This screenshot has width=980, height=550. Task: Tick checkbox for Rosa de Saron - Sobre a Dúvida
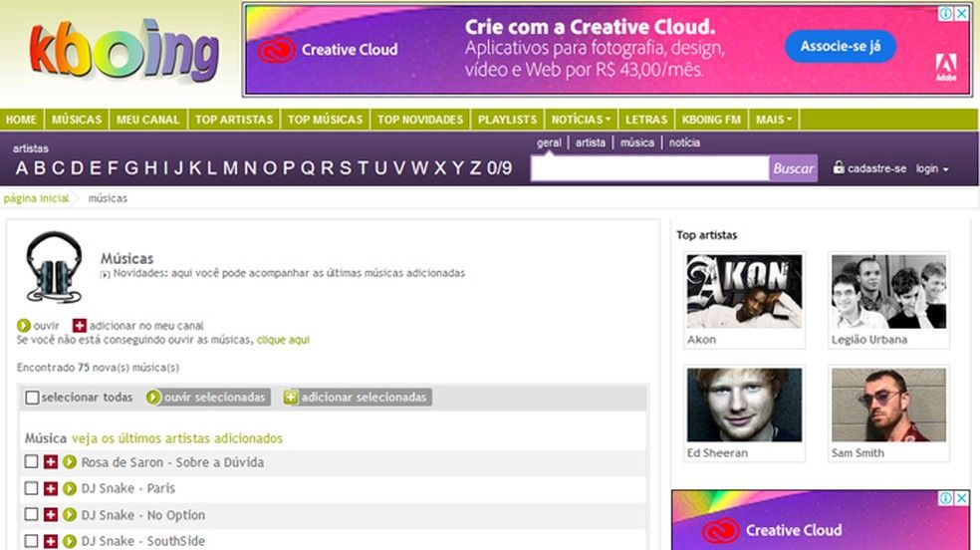31,461
